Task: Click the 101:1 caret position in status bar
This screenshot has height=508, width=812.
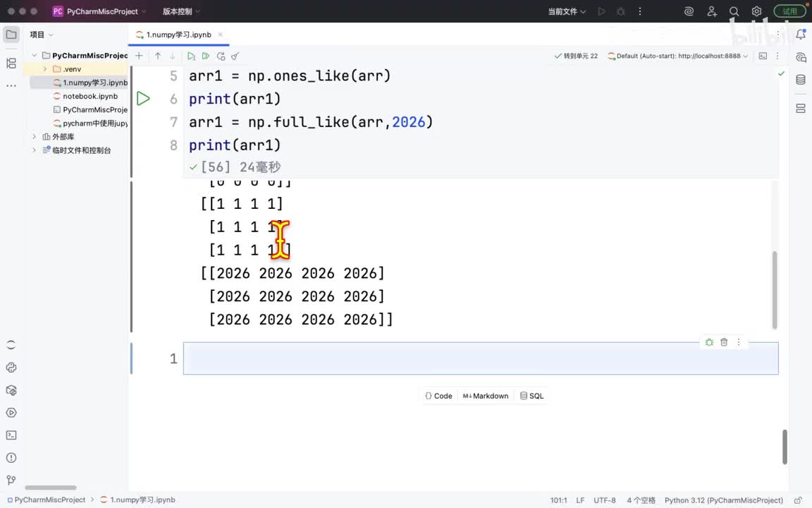Action: (559, 500)
